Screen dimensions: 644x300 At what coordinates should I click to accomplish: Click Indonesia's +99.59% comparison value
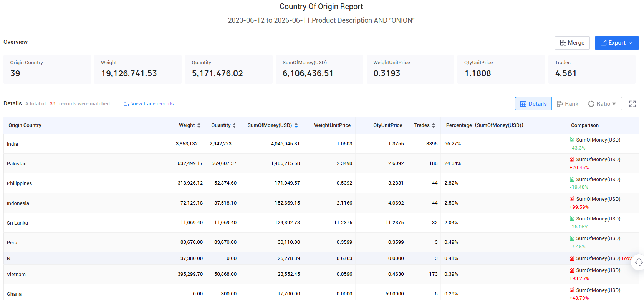tap(579, 207)
